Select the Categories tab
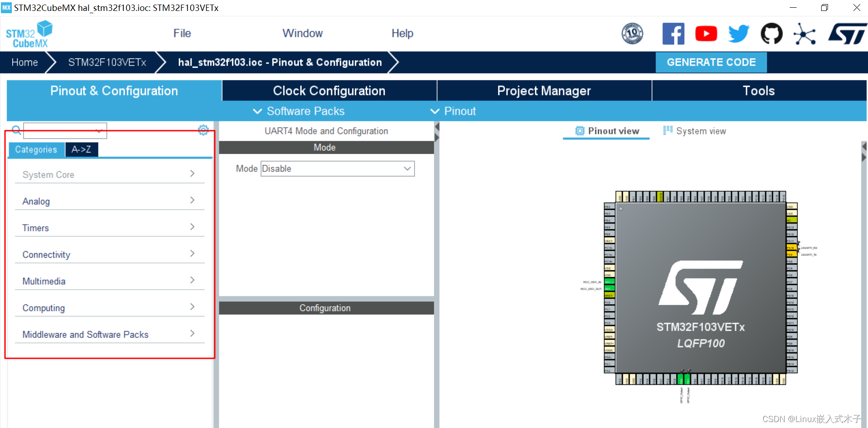 pos(36,149)
